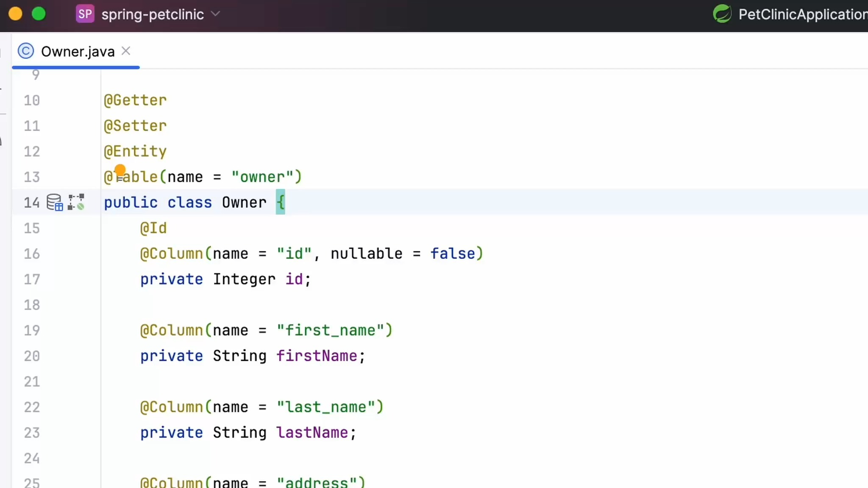Click line number 23 in the gutter
The image size is (868, 488).
(32, 433)
